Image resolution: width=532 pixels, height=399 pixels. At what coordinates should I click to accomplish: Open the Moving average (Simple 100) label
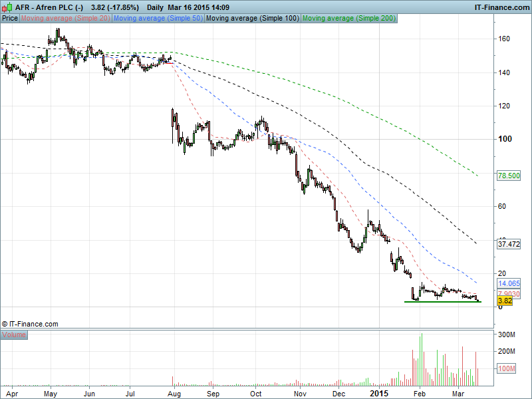tap(252, 19)
